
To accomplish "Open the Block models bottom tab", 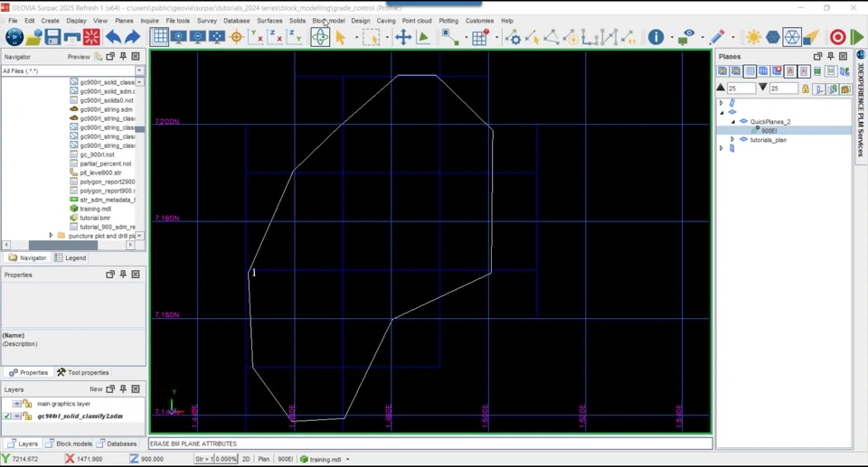I will [69, 444].
